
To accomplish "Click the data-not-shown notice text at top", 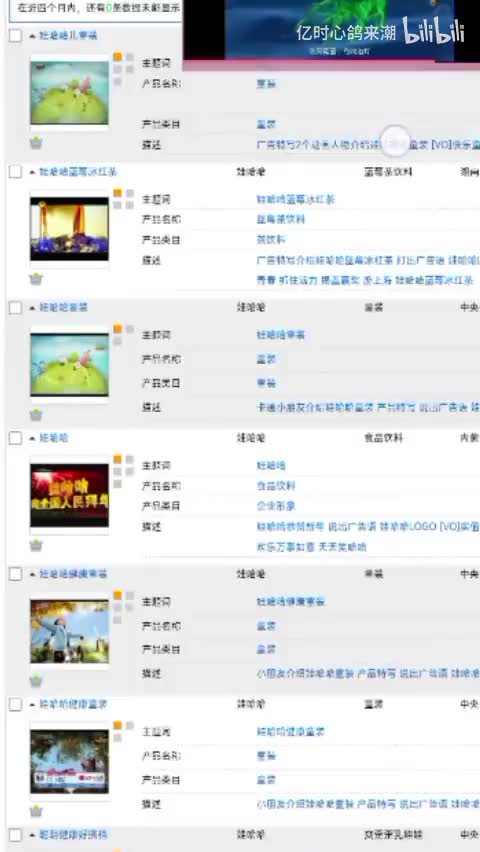I will tap(99, 8).
